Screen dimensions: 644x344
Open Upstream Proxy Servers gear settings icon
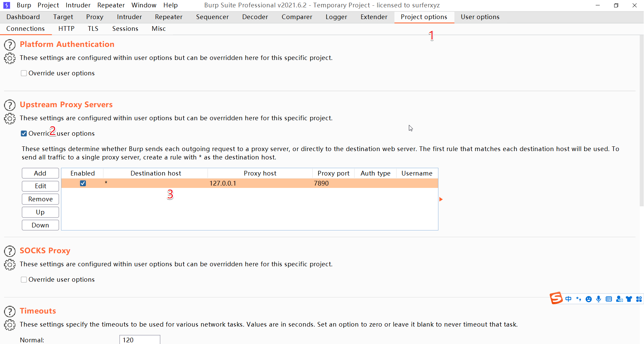point(10,119)
